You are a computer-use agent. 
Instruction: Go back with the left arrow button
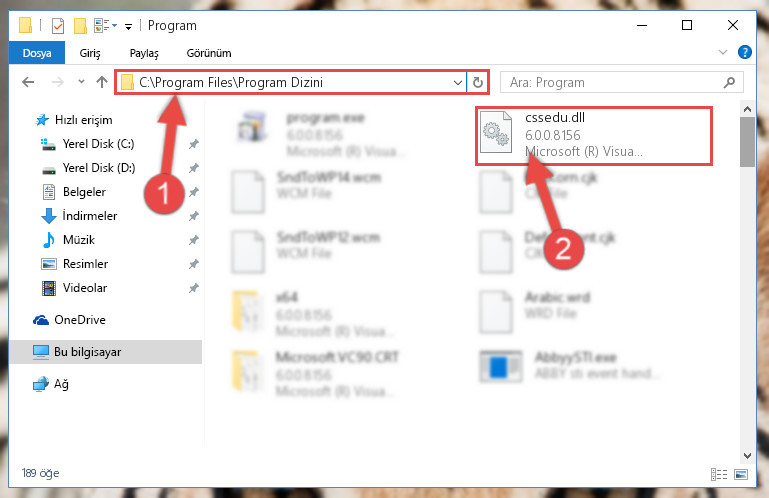click(x=28, y=82)
